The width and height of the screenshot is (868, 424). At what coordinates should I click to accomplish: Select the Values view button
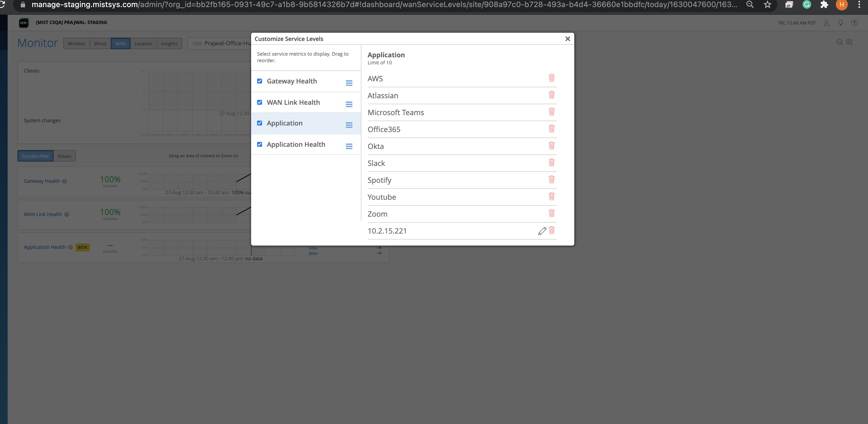(x=64, y=156)
